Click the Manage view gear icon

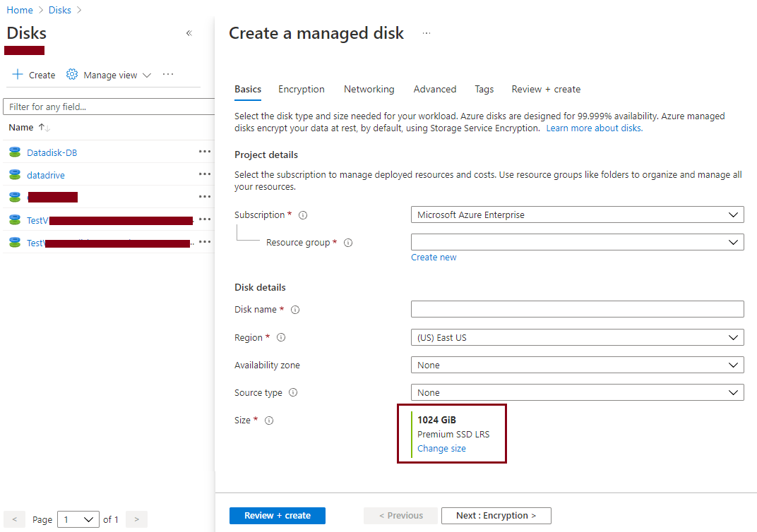(71, 74)
